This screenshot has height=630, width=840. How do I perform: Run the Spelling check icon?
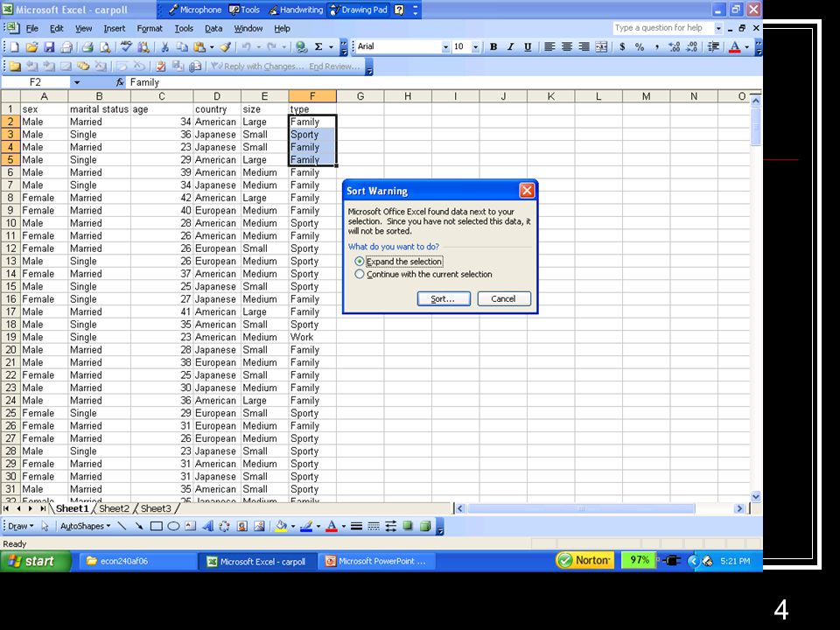click(126, 47)
